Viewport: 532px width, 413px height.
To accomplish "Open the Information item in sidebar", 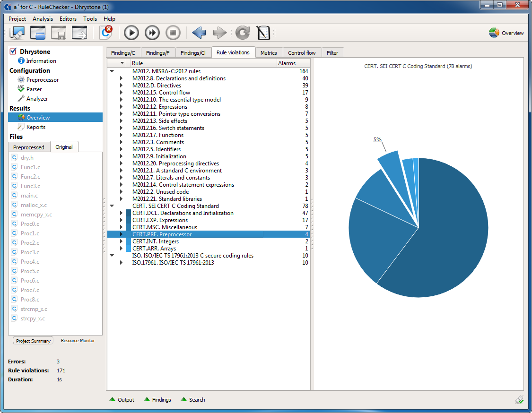I will tap(41, 61).
